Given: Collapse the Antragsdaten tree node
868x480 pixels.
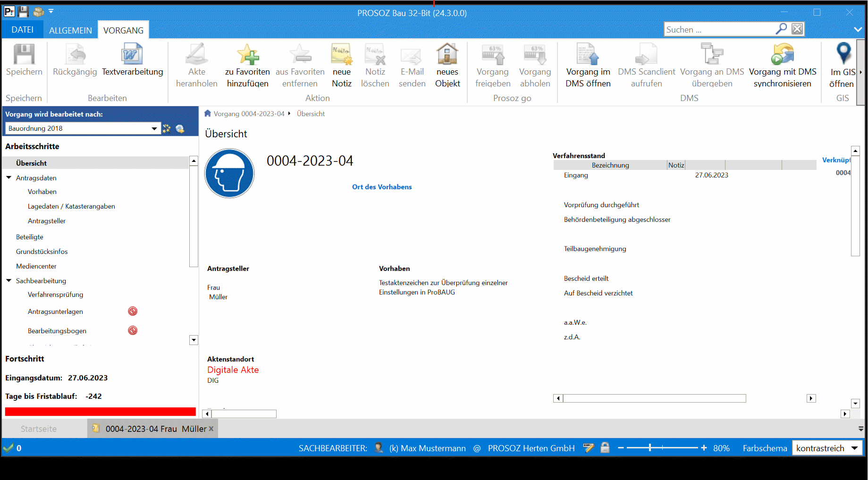Looking at the screenshot, I should [9, 177].
